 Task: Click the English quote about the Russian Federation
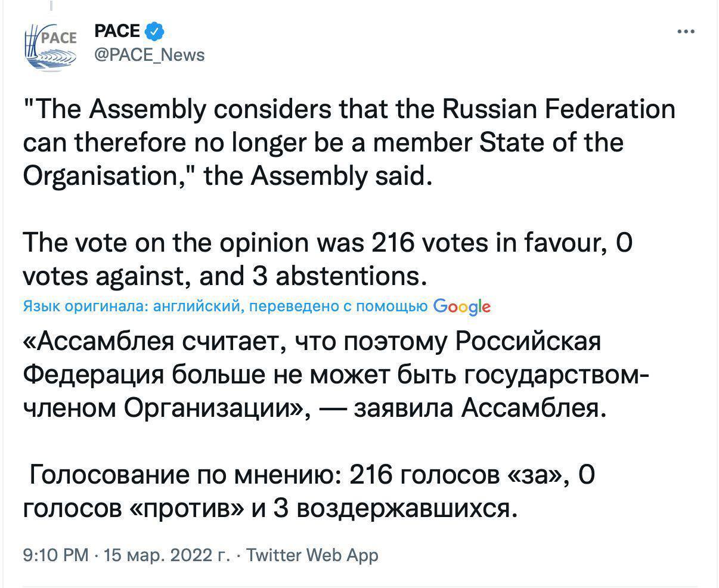(349, 143)
